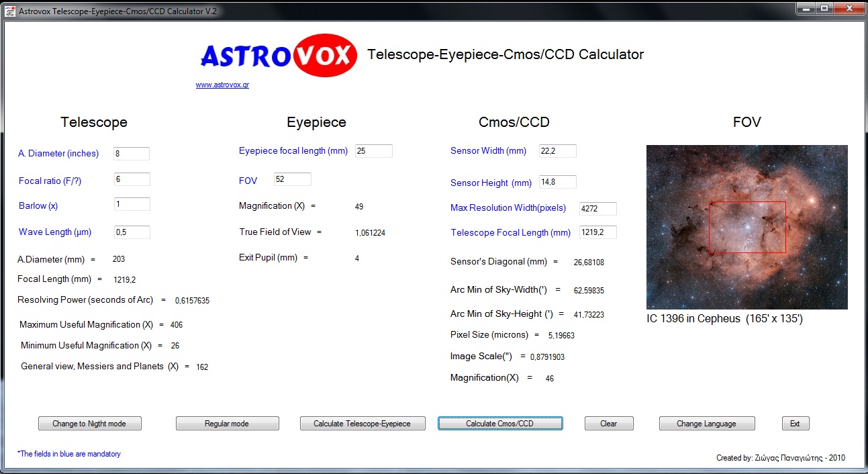Click the app icon in the title bar
The height and width of the screenshot is (474, 868).
click(10, 11)
